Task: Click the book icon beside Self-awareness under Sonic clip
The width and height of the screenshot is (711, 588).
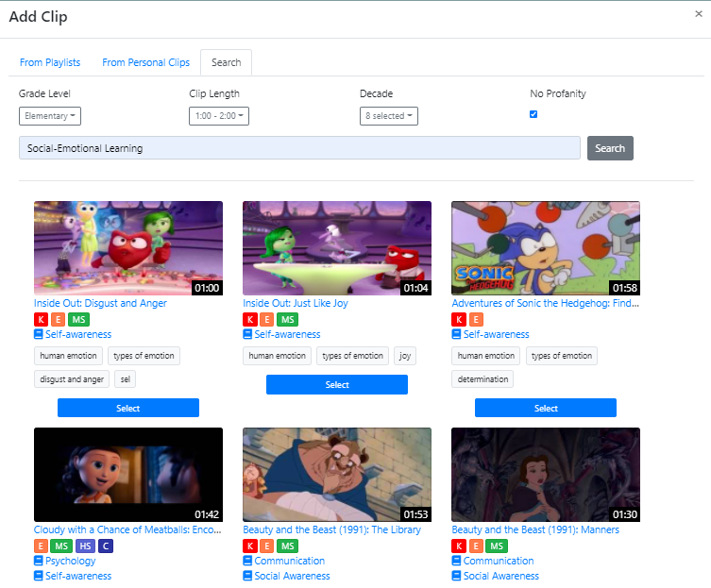Action: point(456,334)
